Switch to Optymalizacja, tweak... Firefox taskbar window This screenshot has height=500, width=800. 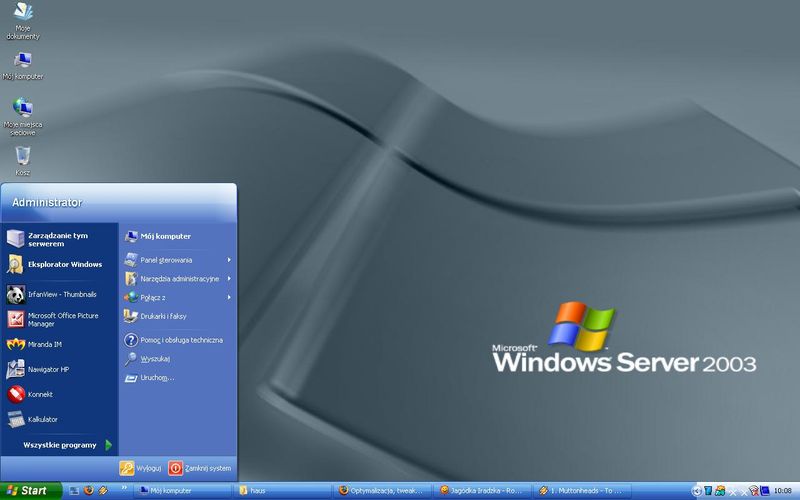384,491
